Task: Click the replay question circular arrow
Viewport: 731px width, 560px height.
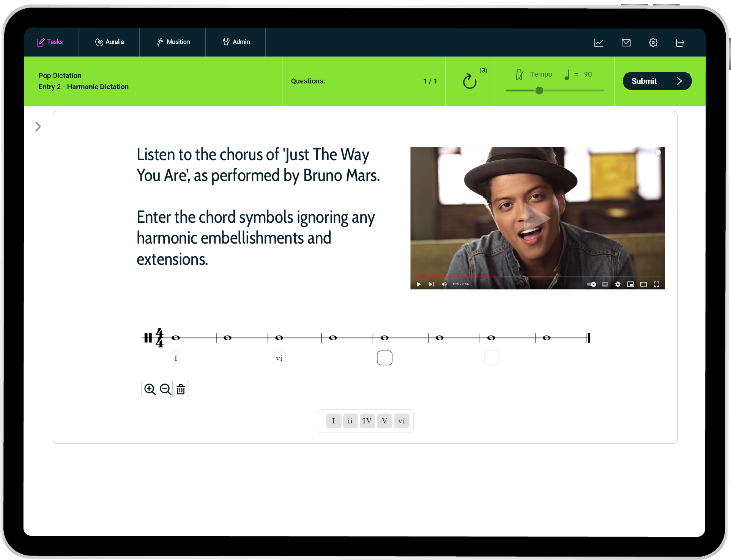Action: [x=469, y=81]
